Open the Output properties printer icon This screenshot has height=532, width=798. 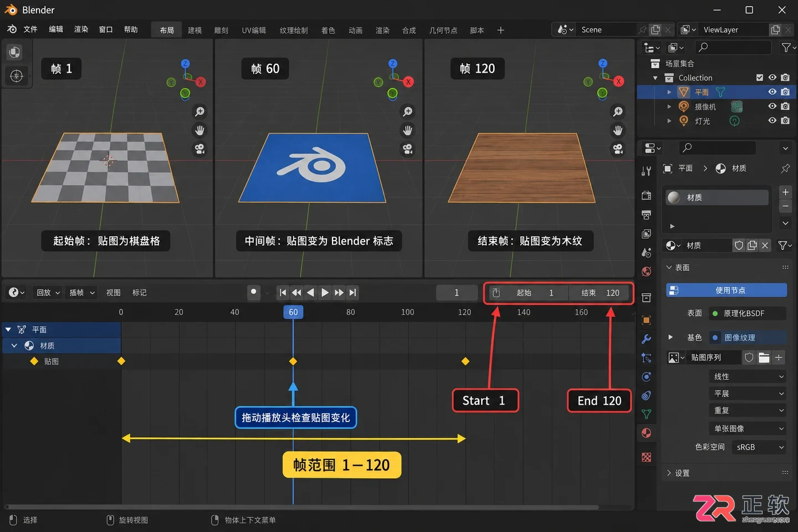pyautogui.click(x=646, y=214)
